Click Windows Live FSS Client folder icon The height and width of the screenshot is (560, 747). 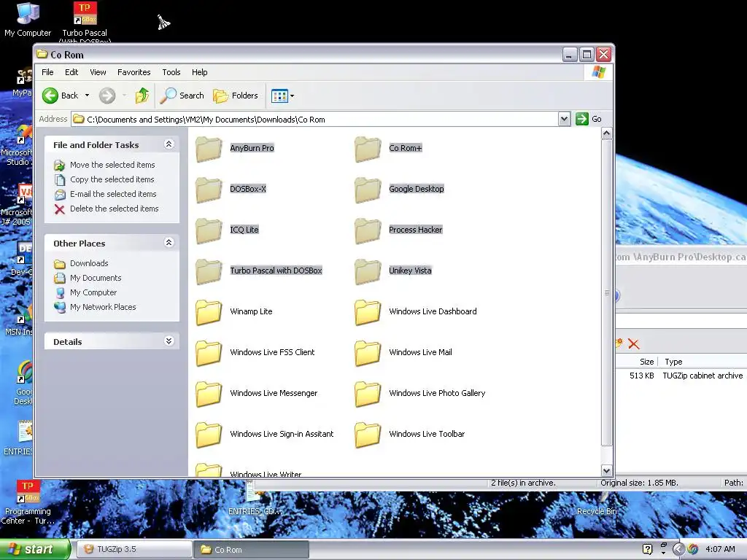(209, 353)
